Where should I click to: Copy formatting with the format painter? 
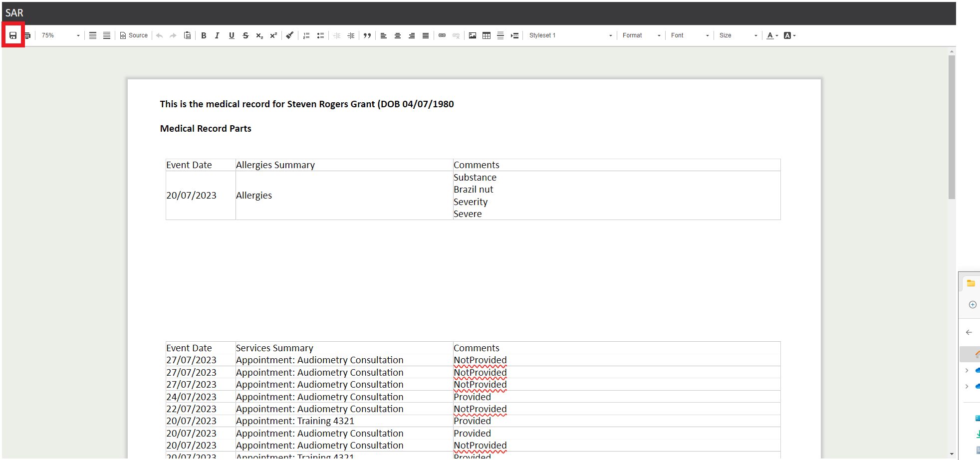tap(289, 35)
